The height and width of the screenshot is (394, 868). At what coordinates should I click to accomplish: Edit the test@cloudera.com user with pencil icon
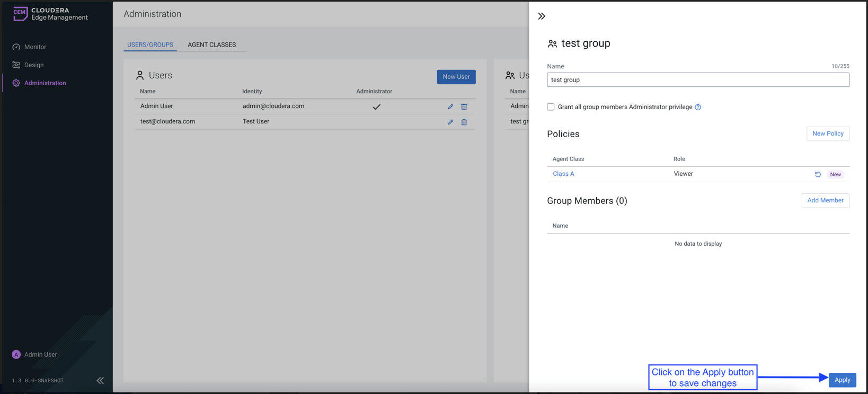click(x=450, y=122)
